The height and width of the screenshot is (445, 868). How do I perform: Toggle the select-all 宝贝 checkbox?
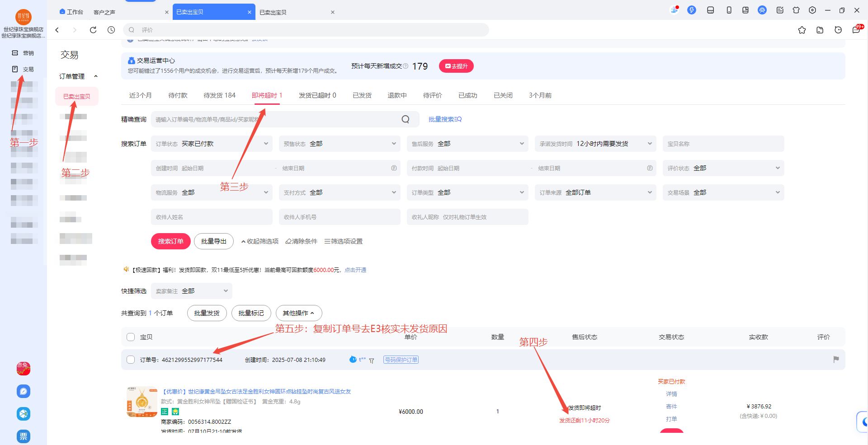[x=131, y=337]
